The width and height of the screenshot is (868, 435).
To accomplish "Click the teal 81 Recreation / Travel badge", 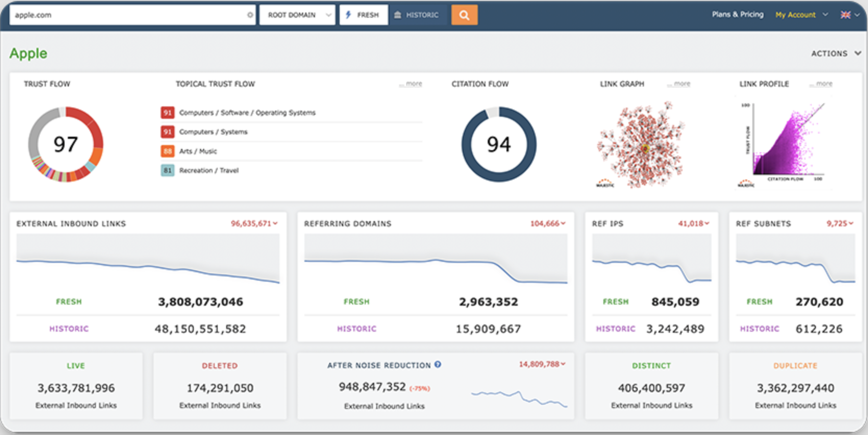I will [167, 171].
